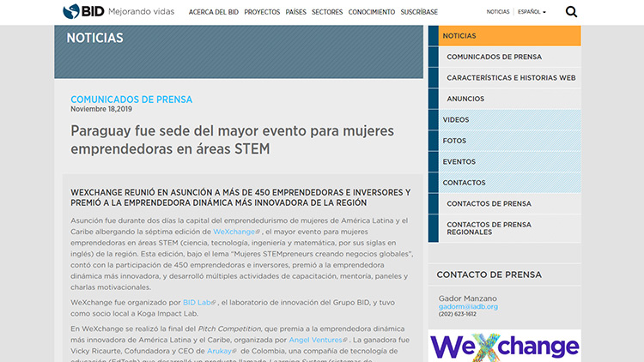The height and width of the screenshot is (362, 644).
Task: Click the BID logo in the header
Action: [84, 12]
